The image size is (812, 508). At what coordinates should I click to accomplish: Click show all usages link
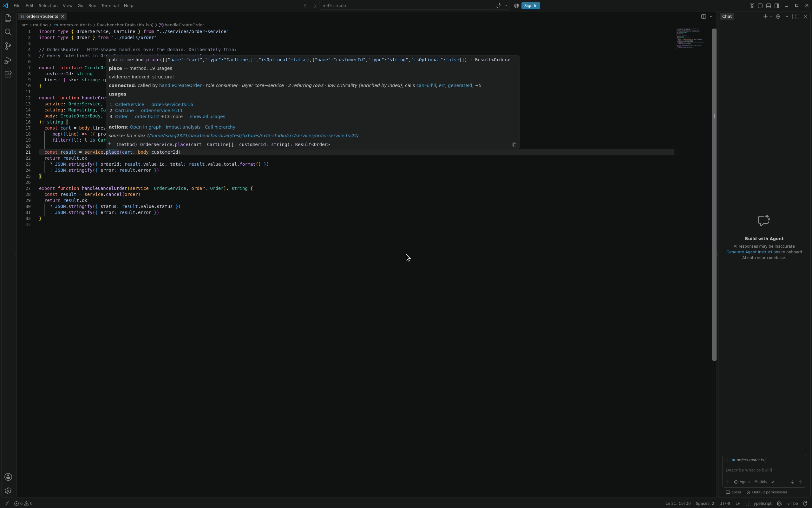[x=207, y=117]
